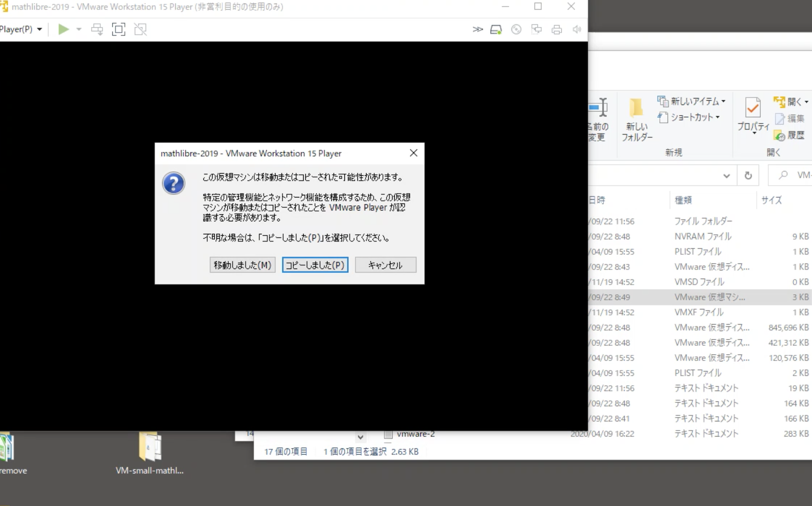This screenshot has height=506, width=812.
Task: Select the テキスト ドキュメント 19 KB row
Action: (700, 388)
